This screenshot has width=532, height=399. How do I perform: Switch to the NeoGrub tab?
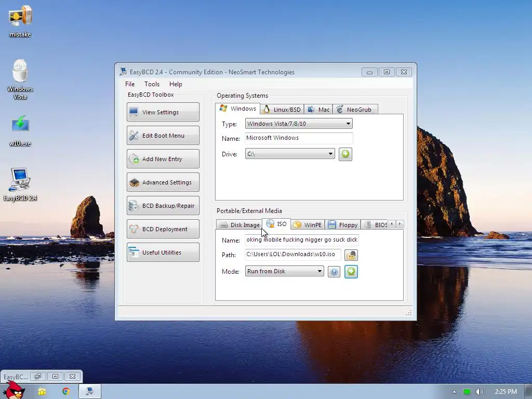click(x=355, y=109)
